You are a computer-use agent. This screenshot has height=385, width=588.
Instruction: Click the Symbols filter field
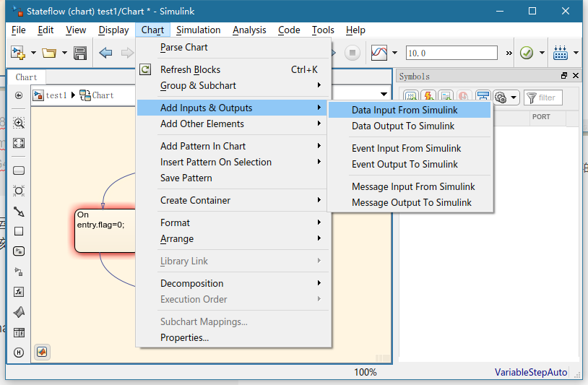(543, 98)
